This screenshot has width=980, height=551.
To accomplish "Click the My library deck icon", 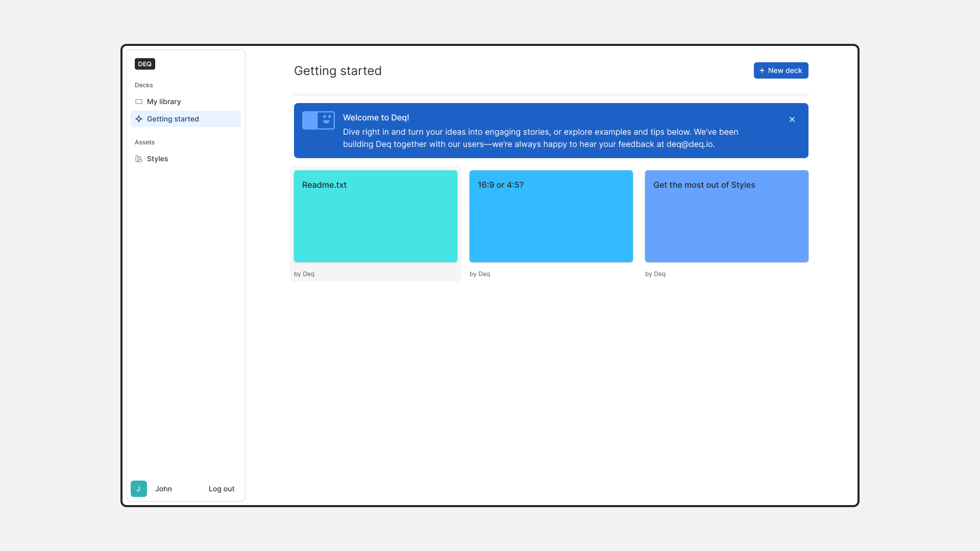I will click(139, 102).
